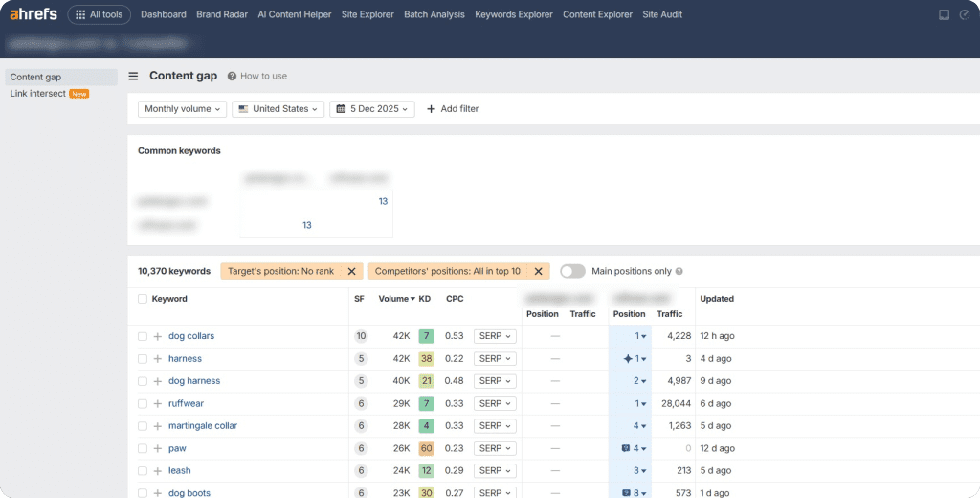The height and width of the screenshot is (498, 980).
Task: Click the info icon next to Main positions only
Action: (x=679, y=272)
